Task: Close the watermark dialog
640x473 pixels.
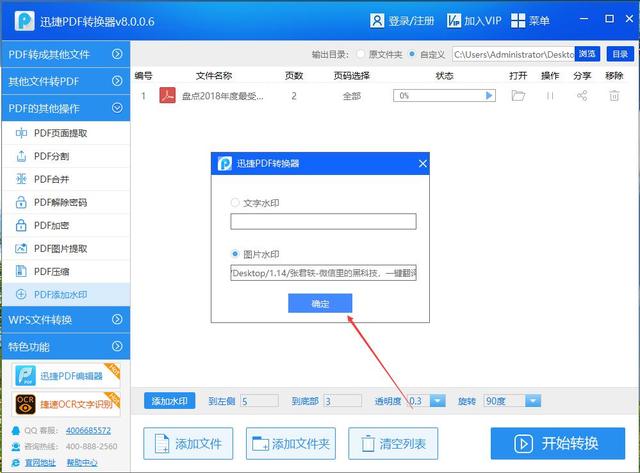Action: (x=422, y=164)
